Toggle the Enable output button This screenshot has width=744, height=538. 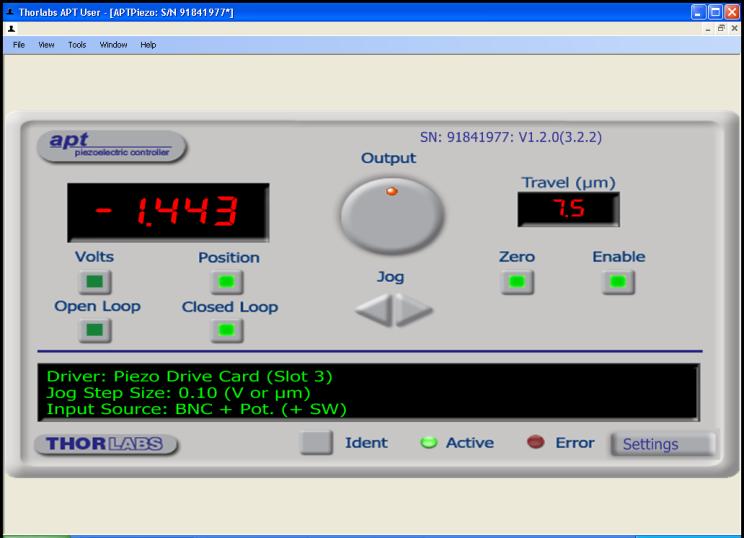(618, 282)
